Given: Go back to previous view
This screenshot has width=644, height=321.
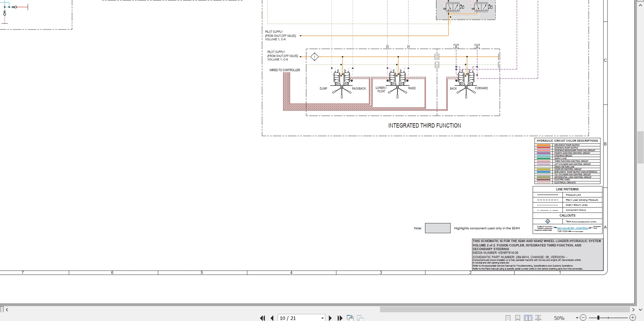Looking at the screenshot, I should [350, 318].
